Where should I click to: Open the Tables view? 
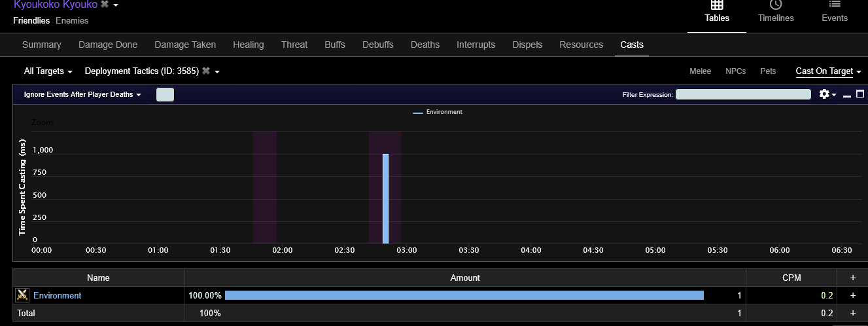(x=717, y=12)
